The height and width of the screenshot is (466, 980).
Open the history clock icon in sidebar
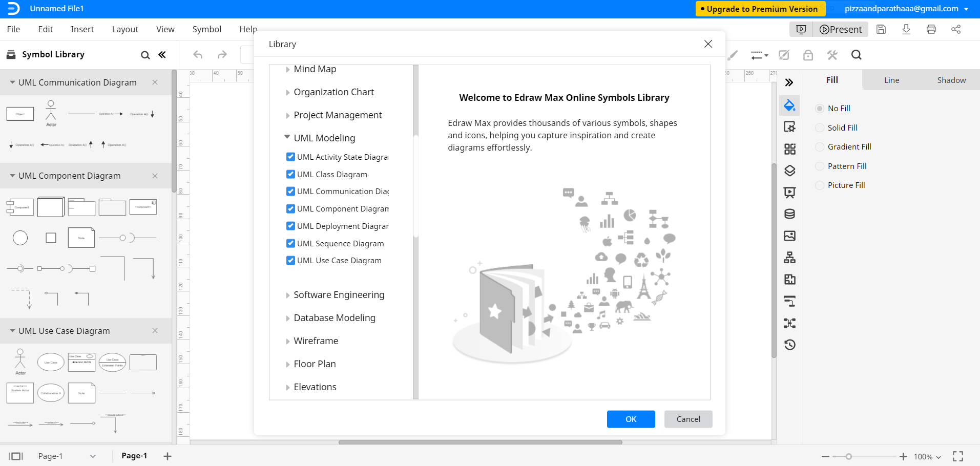click(x=789, y=345)
